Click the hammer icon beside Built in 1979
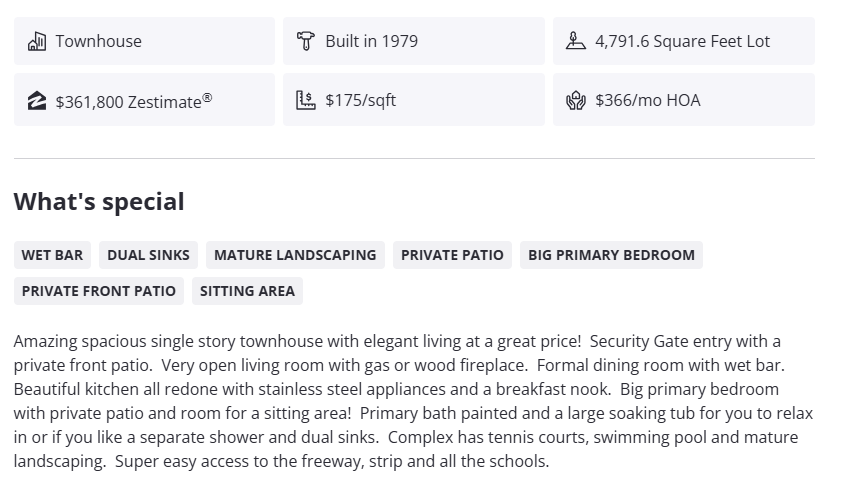844x478 pixels. point(306,41)
